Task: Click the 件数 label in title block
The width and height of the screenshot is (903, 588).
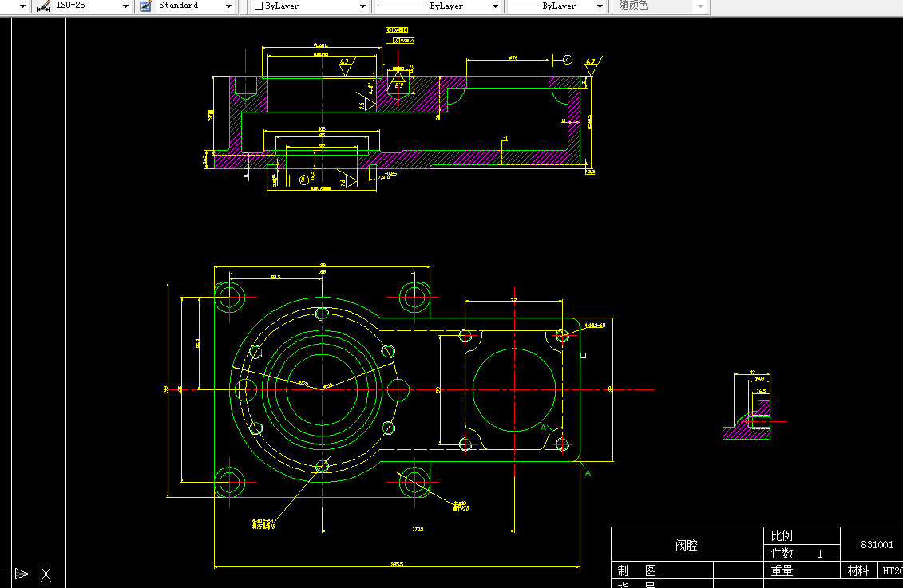Action: (x=782, y=553)
